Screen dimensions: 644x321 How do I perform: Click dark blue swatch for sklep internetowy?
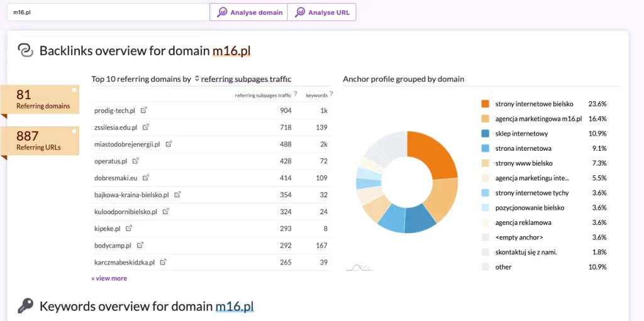(x=485, y=134)
